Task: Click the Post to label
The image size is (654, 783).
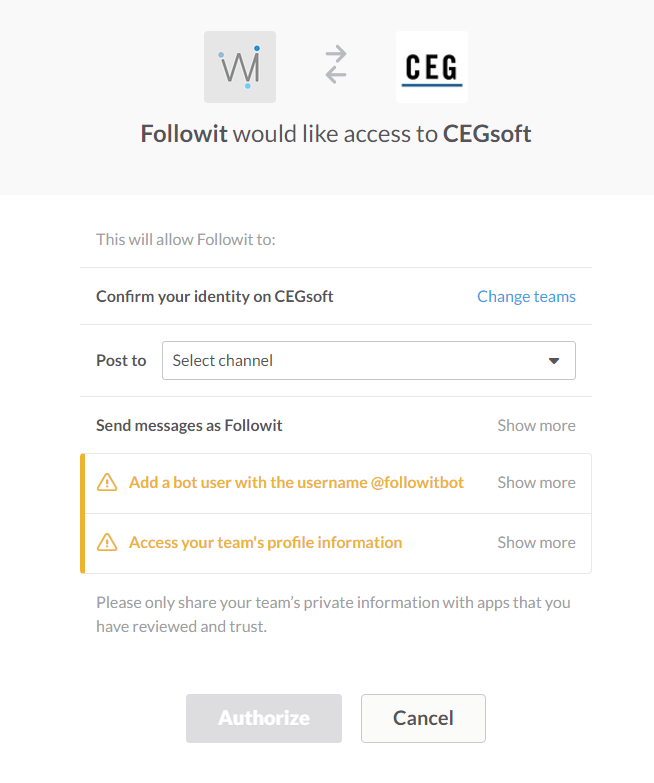Action: click(121, 361)
